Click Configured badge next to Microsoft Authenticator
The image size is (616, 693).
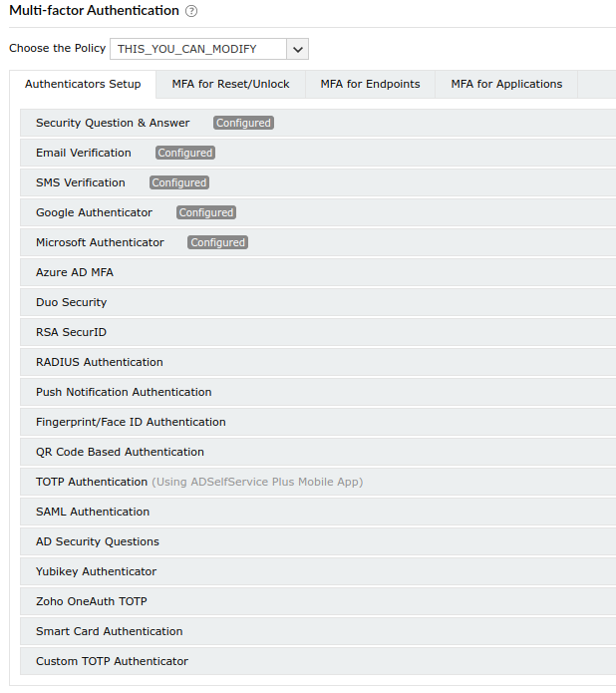[218, 242]
